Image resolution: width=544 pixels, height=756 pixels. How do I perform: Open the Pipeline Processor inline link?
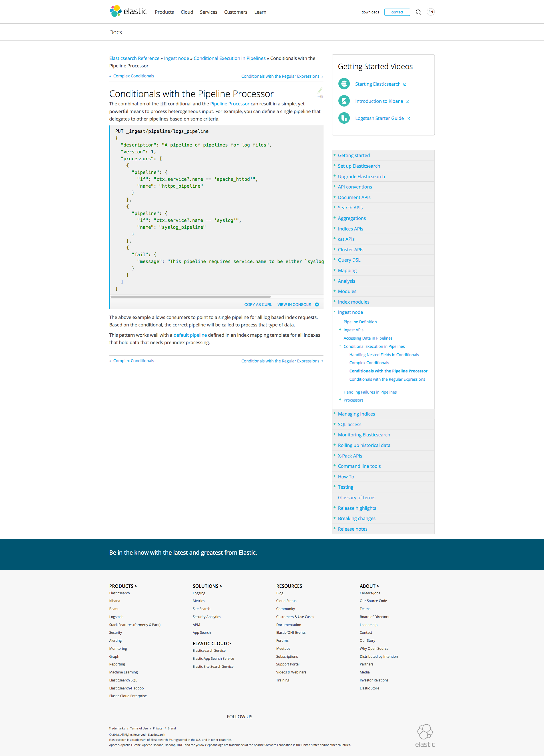coord(230,104)
